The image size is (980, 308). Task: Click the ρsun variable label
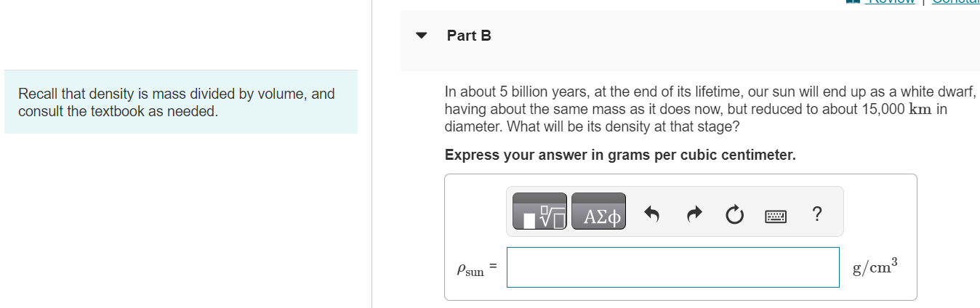[x=470, y=269]
